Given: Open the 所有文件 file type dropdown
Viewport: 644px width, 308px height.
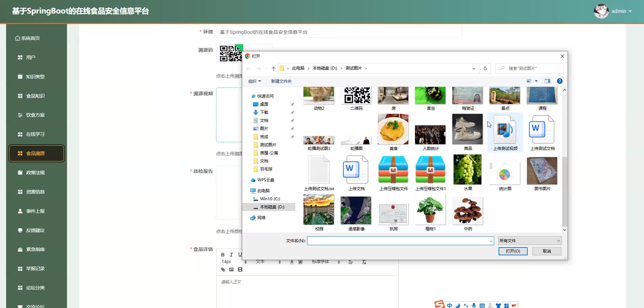Looking at the screenshot, I should pyautogui.click(x=530, y=241).
